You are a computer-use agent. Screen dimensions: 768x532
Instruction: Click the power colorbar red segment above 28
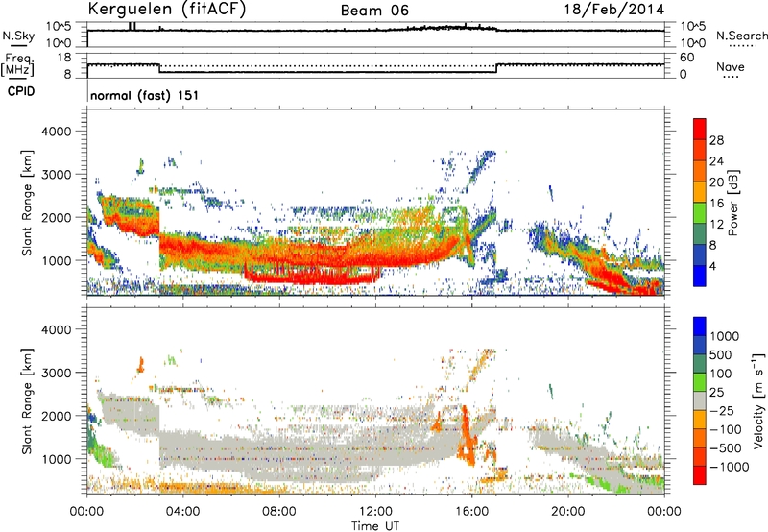pos(700,130)
